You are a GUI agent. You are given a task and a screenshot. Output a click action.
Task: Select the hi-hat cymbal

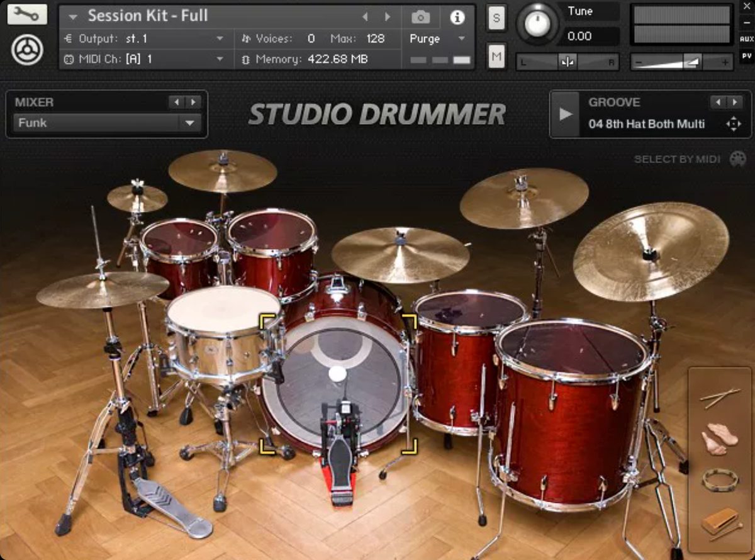point(103,289)
